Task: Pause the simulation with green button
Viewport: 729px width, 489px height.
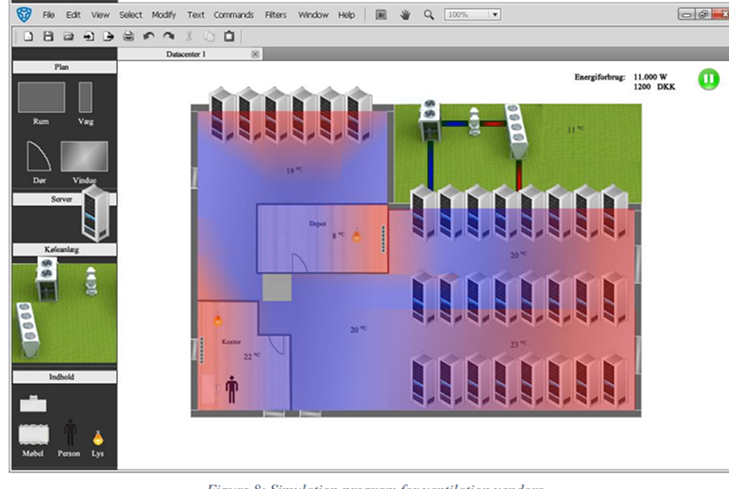Action: 709,79
